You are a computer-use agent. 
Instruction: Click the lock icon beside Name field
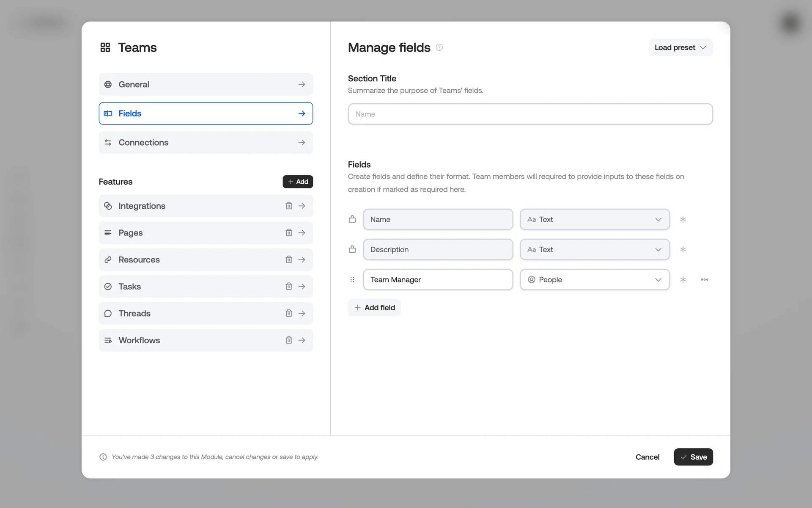(x=352, y=219)
